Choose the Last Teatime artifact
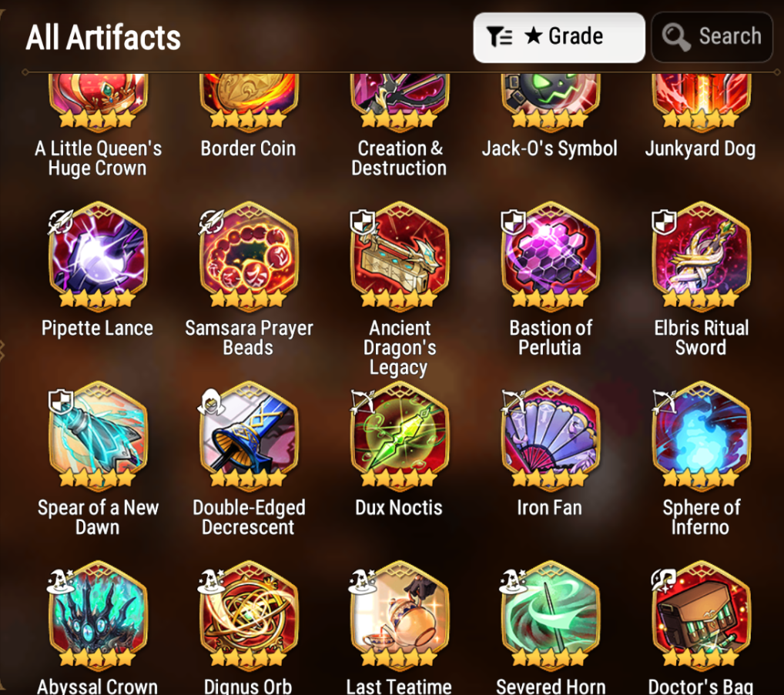The height and width of the screenshot is (695, 784). (x=400, y=613)
